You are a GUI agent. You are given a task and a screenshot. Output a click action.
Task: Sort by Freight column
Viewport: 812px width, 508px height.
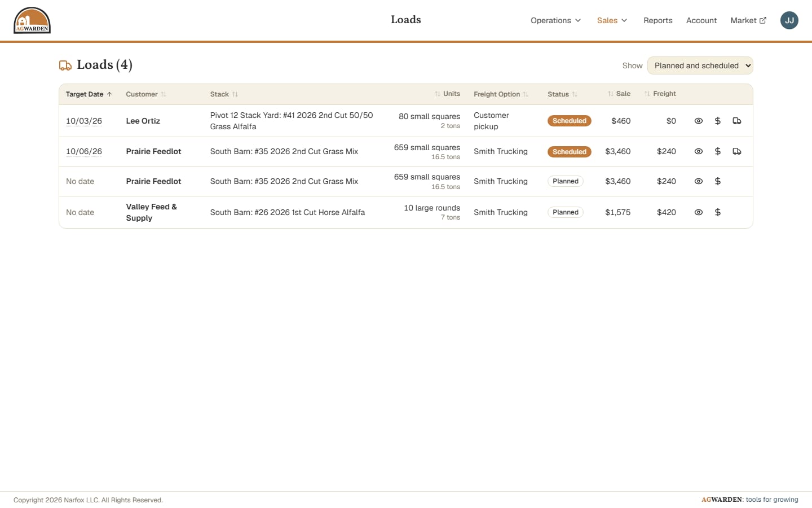(x=660, y=94)
